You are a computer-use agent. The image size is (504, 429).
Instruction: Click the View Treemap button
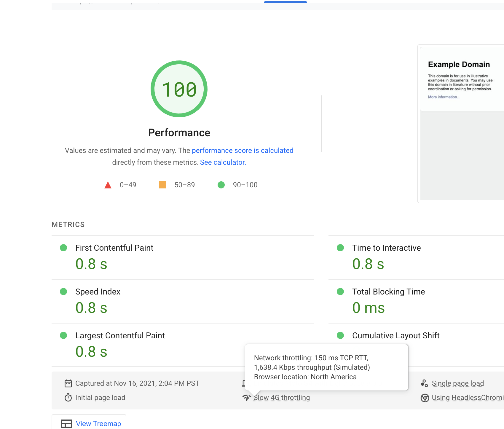click(x=98, y=423)
